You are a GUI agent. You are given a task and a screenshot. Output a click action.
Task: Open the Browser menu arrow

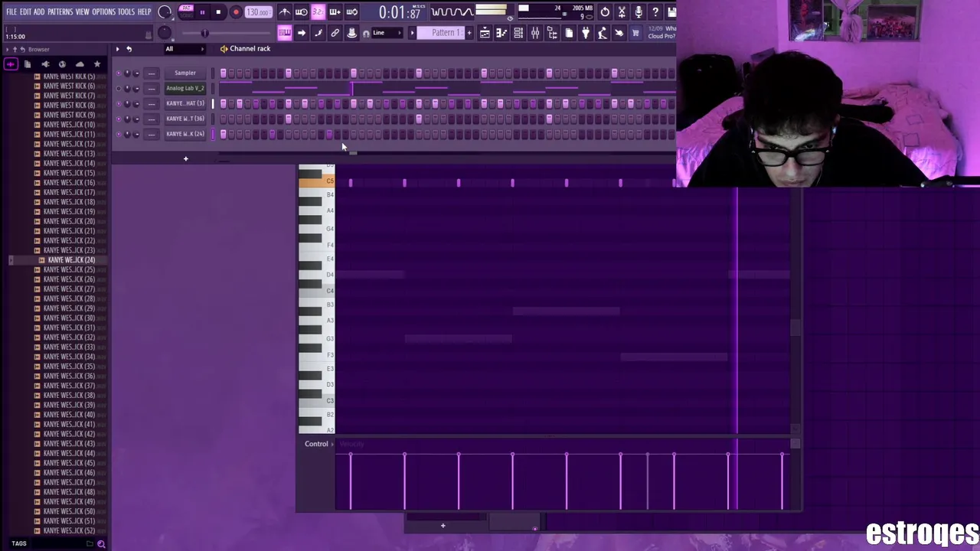pyautogui.click(x=7, y=50)
